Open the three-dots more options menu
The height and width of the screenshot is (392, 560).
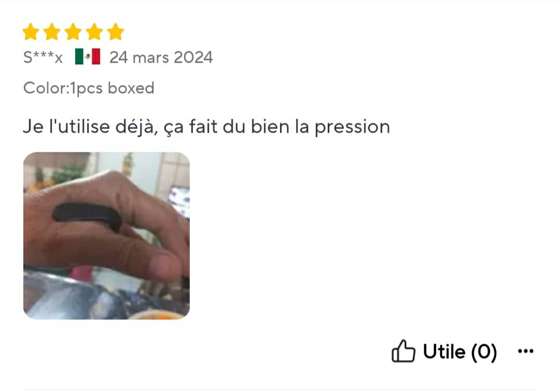pyautogui.click(x=526, y=352)
